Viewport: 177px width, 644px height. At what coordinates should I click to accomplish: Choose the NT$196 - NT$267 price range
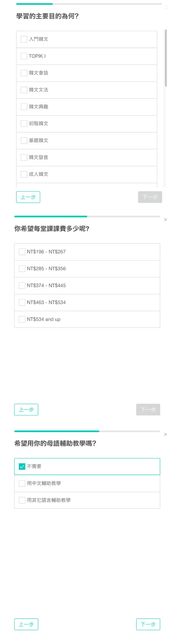(22, 252)
